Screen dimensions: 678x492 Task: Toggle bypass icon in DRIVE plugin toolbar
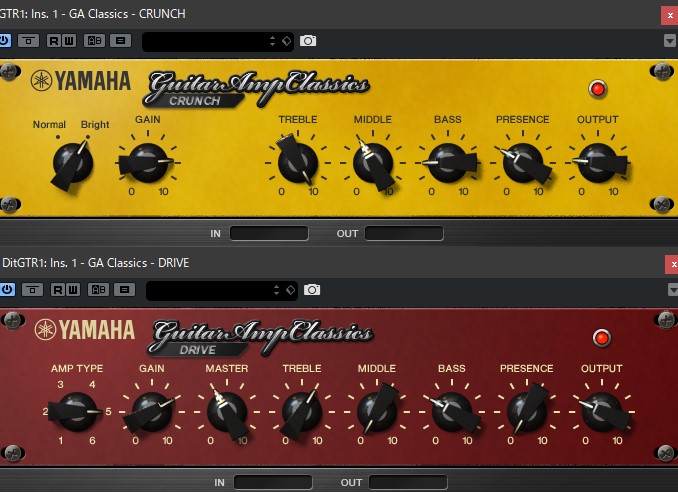point(32,290)
